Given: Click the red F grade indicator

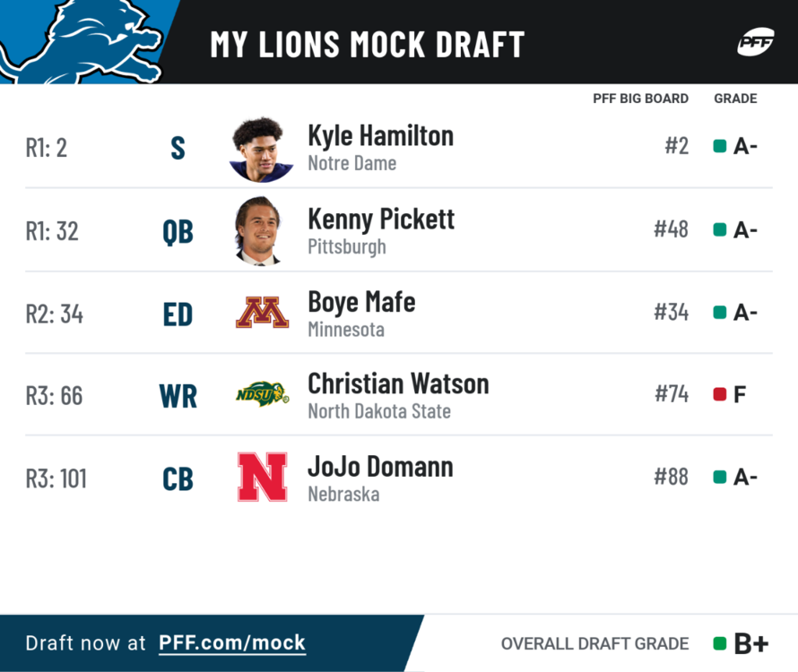Looking at the screenshot, I should point(719,394).
